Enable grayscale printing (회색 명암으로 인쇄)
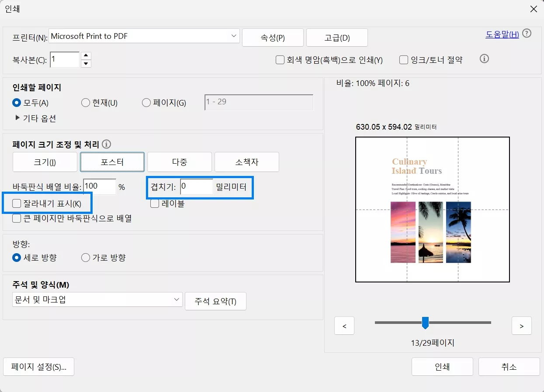 [280, 60]
